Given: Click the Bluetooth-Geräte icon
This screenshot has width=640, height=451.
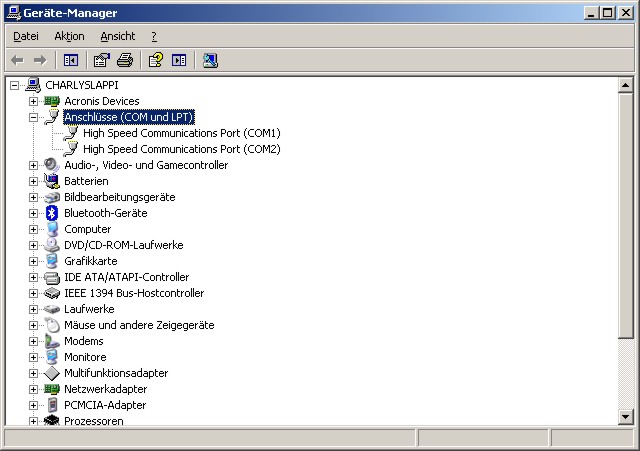Looking at the screenshot, I should pos(52,213).
